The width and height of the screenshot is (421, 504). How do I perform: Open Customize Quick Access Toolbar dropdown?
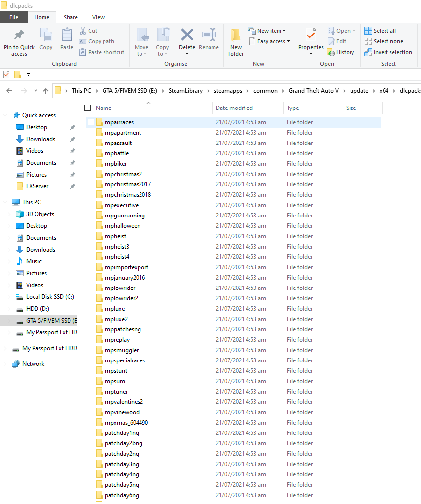tap(28, 75)
